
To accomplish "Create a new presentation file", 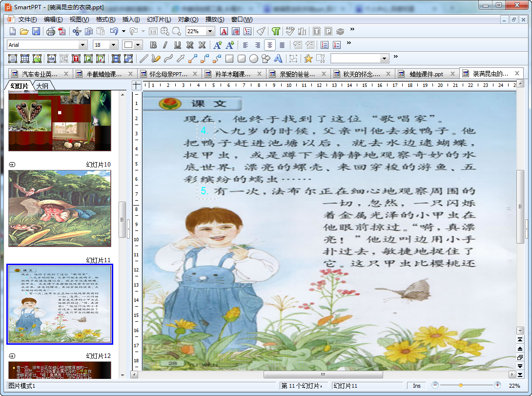I will (13, 32).
